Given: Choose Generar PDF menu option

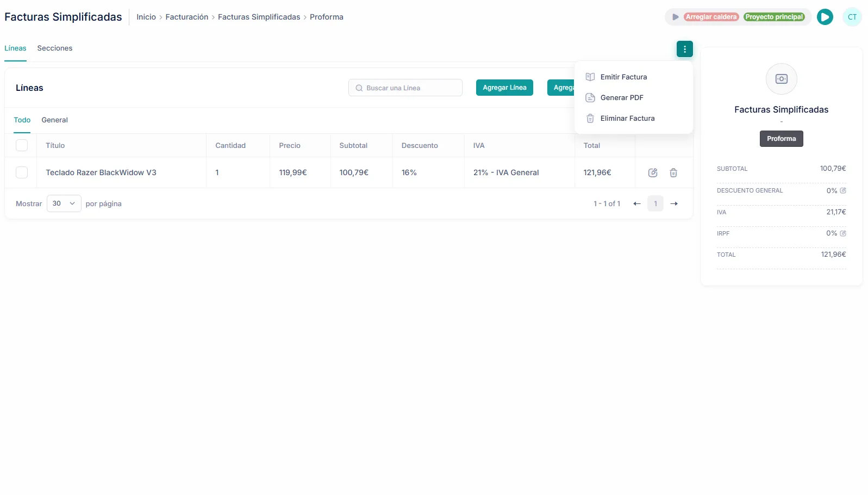Looking at the screenshot, I should coord(621,98).
